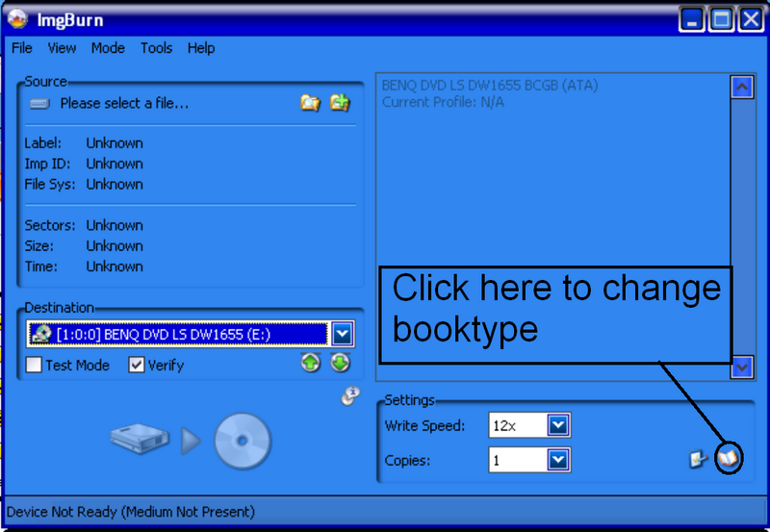The image size is (770, 532).
Task: Open the Mode menu
Action: (x=108, y=48)
